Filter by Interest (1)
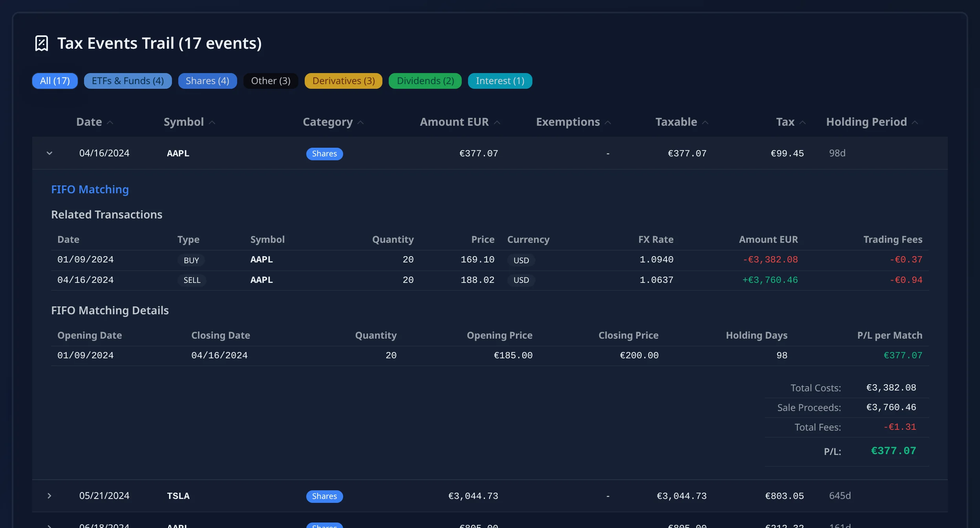 pyautogui.click(x=500, y=81)
